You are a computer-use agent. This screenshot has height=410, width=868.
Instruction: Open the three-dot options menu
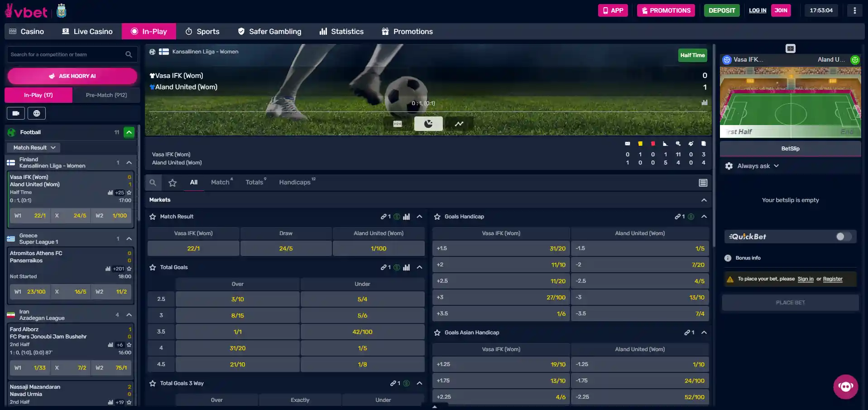855,10
